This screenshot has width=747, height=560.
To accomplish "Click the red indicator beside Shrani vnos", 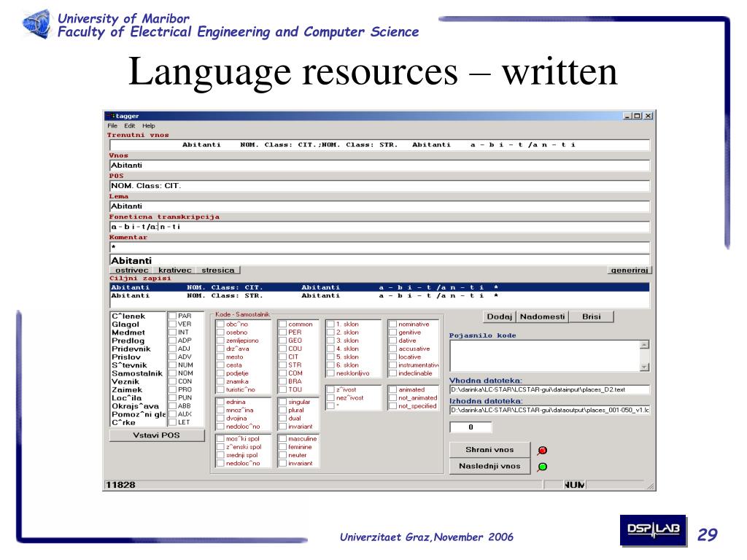I will pyautogui.click(x=542, y=450).
